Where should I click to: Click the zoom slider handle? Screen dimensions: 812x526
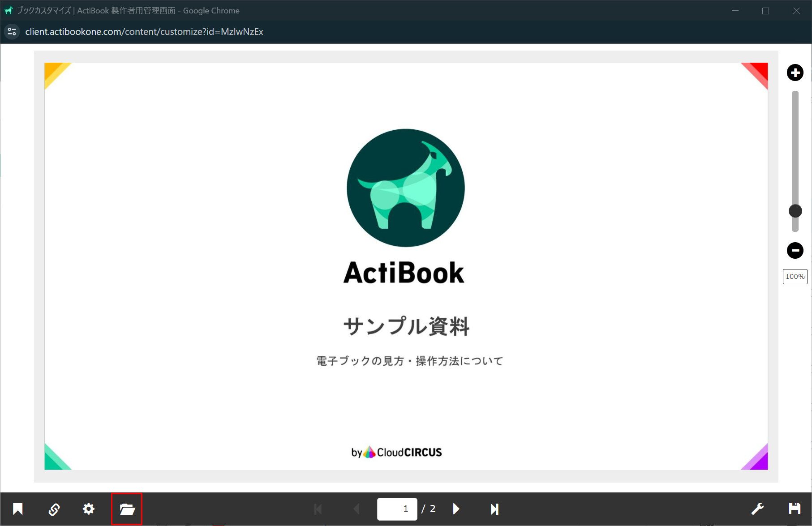pos(795,211)
